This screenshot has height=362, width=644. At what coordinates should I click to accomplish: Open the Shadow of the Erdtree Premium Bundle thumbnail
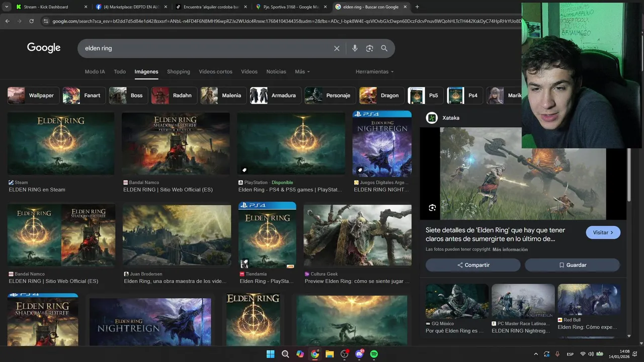click(x=176, y=143)
